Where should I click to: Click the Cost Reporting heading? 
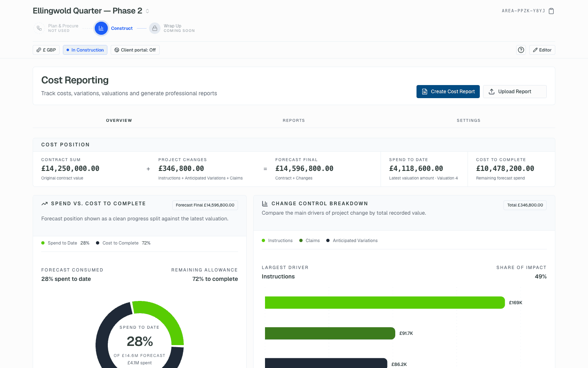point(75,80)
